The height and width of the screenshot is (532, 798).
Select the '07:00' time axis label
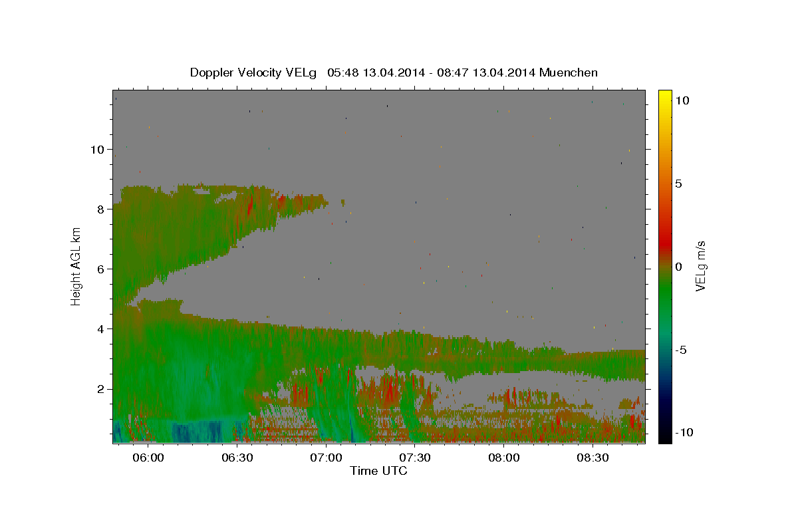326,458
